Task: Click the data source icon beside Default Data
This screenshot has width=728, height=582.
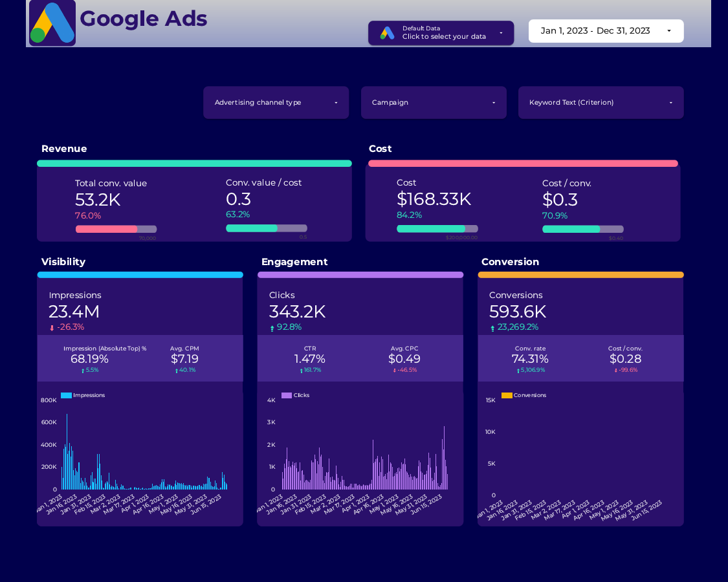Action: (x=387, y=32)
